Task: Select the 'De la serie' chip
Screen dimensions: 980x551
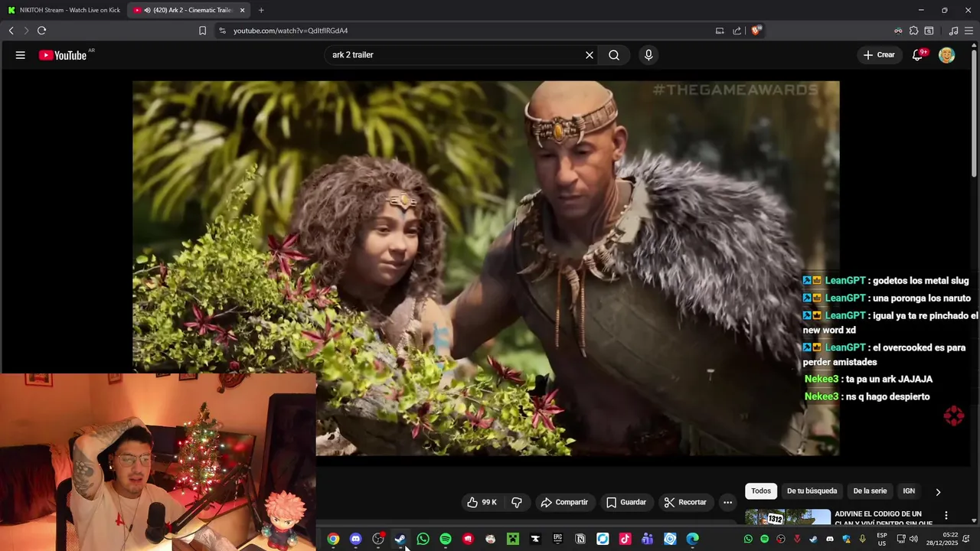Action: click(870, 491)
